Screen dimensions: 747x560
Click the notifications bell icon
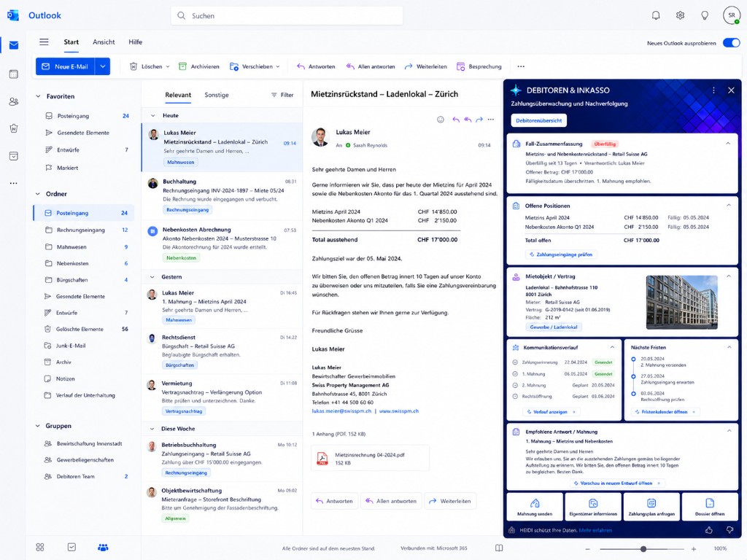pyautogui.click(x=656, y=16)
